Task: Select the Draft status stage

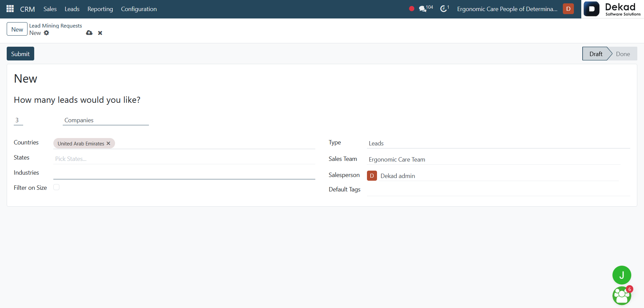Action: click(x=596, y=54)
